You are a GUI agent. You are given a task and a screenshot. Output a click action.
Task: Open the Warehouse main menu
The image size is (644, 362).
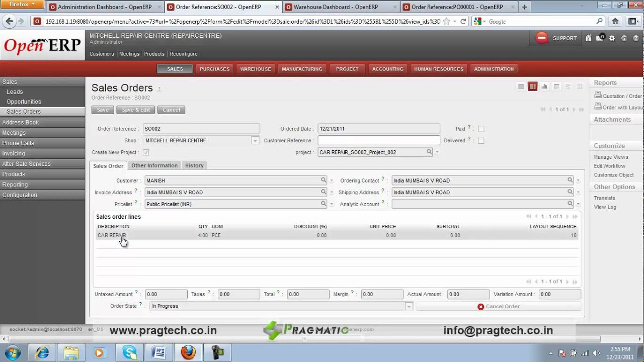(256, 69)
